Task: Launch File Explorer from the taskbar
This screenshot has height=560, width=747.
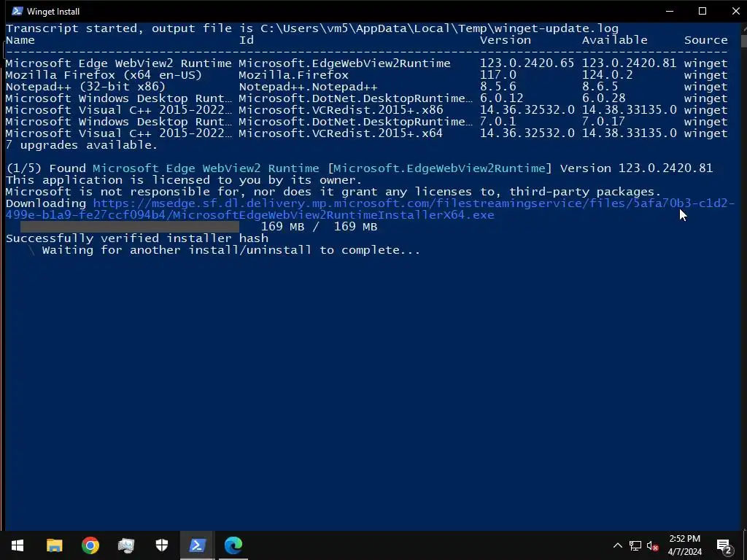Action: pos(54,545)
